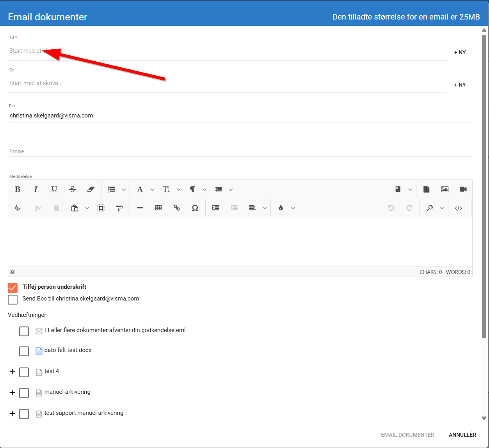Image resolution: width=489 pixels, height=448 pixels.
Task: Insert a special character with the omega icon
Action: click(195, 208)
